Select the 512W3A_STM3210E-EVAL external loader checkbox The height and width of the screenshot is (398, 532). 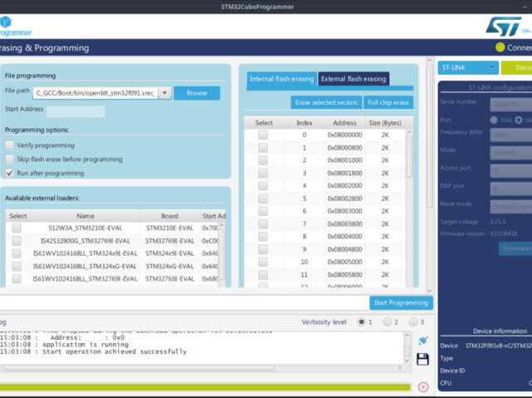pos(17,228)
